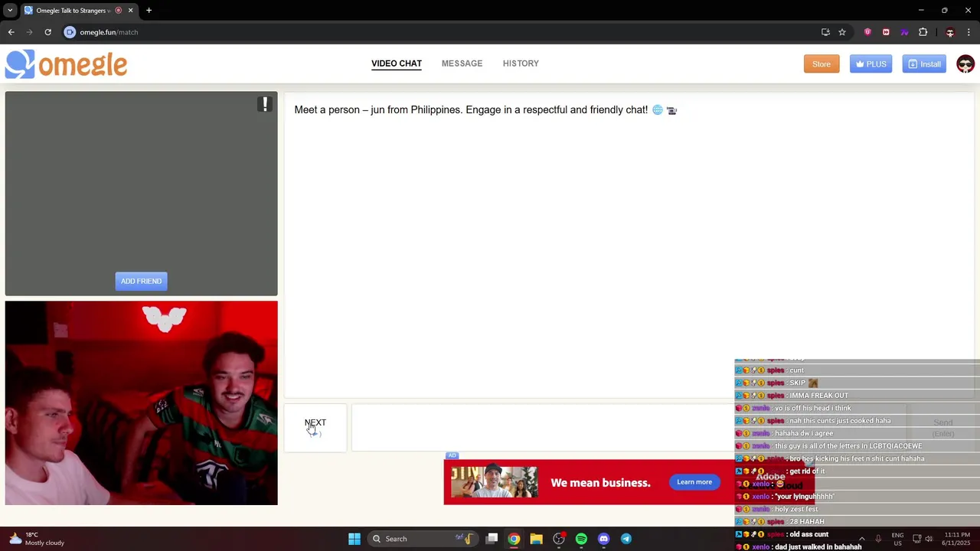Open the site info icon in address bar
The width and height of the screenshot is (980, 551).
tap(70, 32)
